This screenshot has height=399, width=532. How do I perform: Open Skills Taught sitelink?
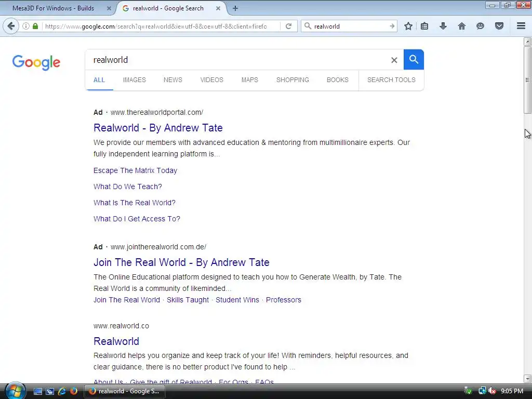[188, 300]
